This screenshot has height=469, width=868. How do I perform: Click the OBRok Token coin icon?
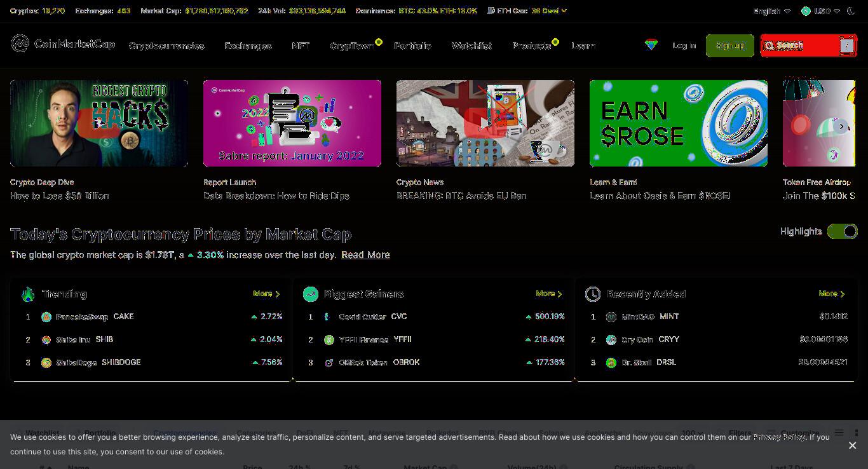coord(329,362)
